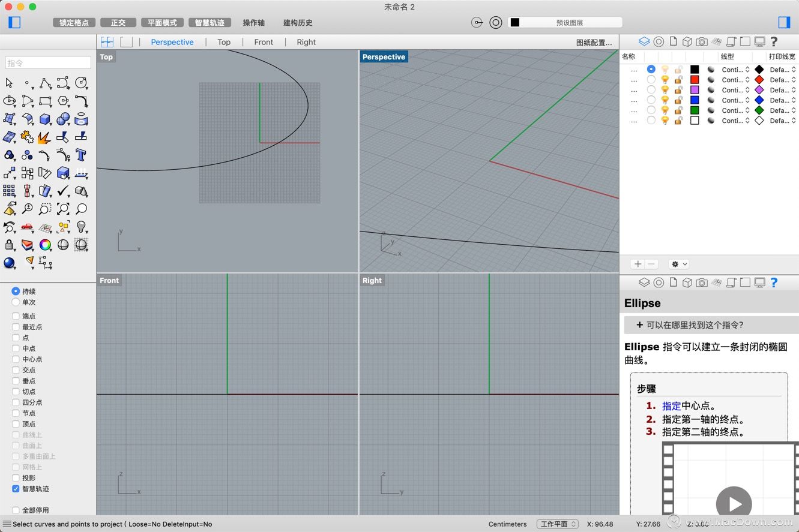Follow the 指定 link in help steps

coord(672,406)
